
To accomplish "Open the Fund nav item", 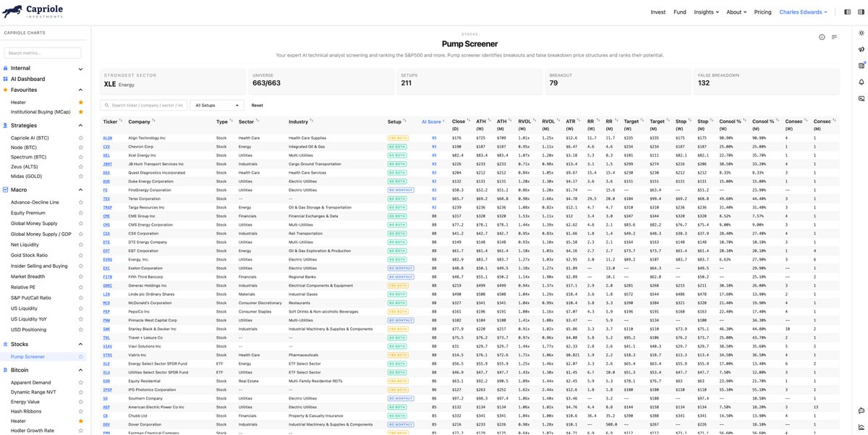I will [x=680, y=12].
